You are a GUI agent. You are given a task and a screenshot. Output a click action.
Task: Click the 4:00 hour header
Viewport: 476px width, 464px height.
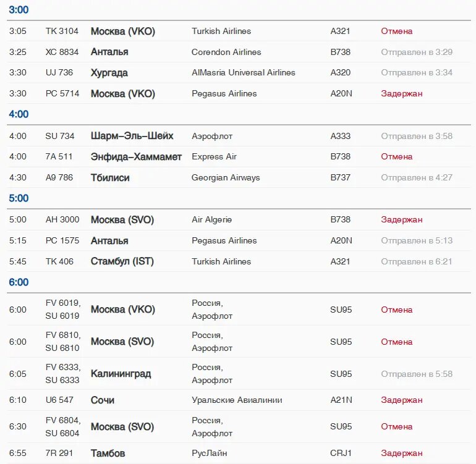[19, 114]
